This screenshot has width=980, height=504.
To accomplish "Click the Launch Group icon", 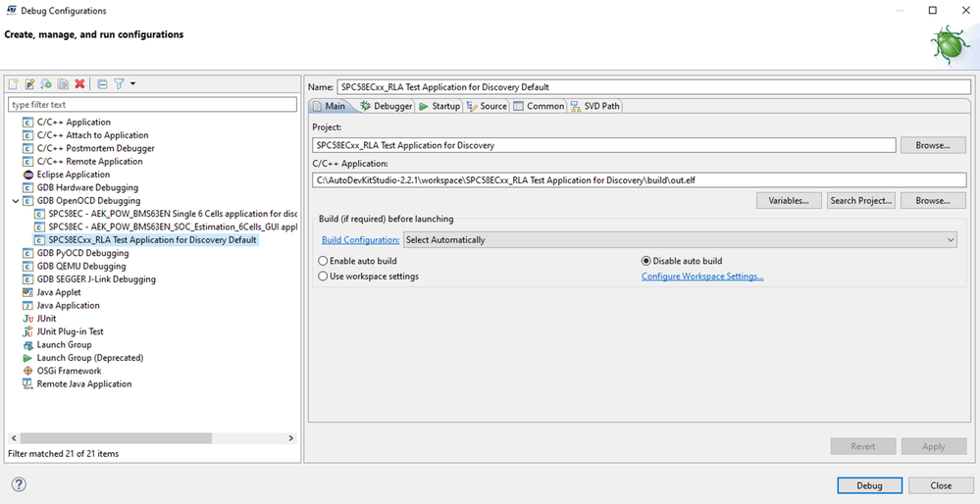I will 27,345.
